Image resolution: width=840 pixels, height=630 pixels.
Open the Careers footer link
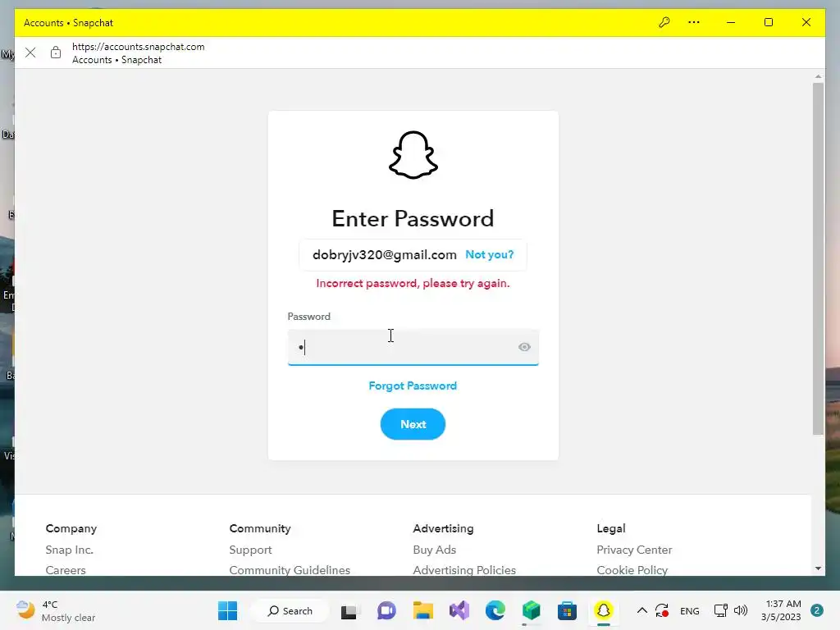66,570
